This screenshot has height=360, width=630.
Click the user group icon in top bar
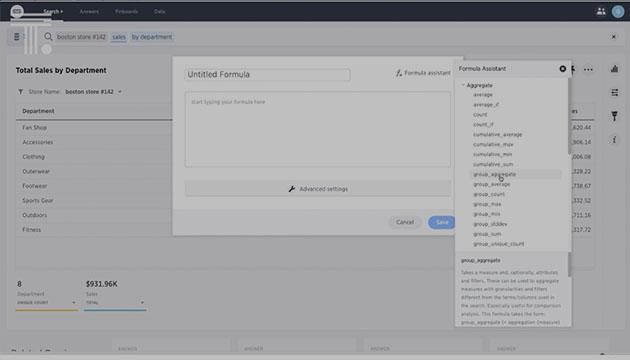coord(601,11)
